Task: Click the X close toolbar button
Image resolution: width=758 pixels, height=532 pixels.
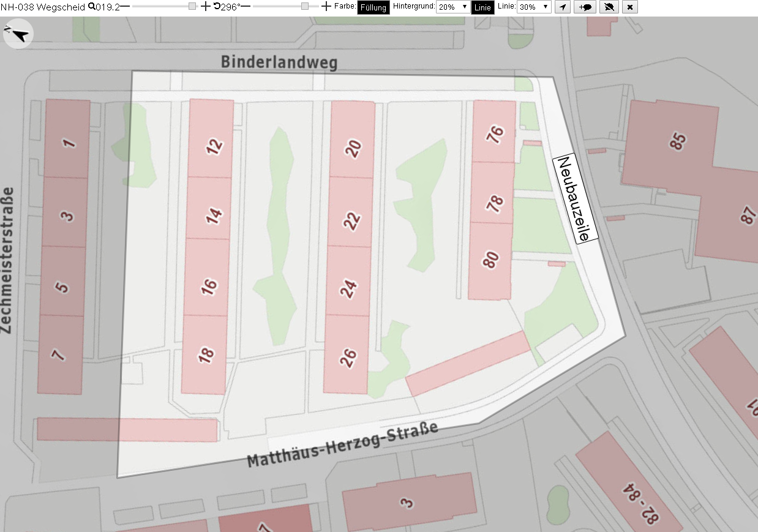Action: tap(631, 7)
